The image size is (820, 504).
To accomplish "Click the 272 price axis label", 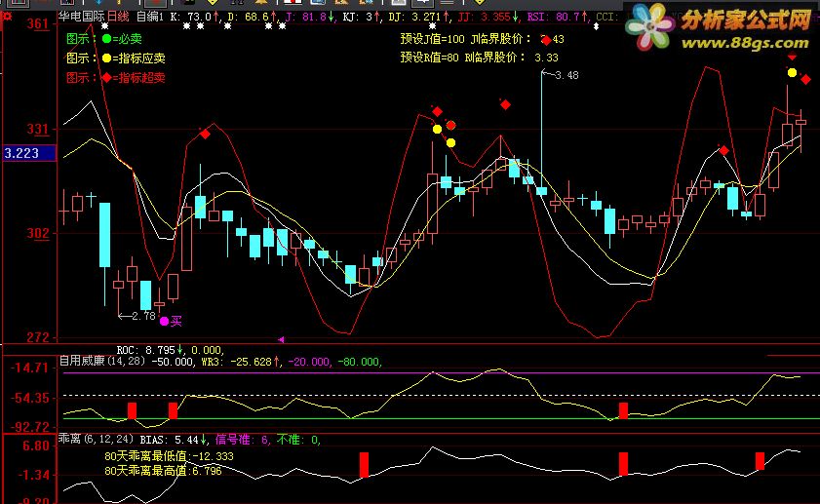I will [38, 337].
